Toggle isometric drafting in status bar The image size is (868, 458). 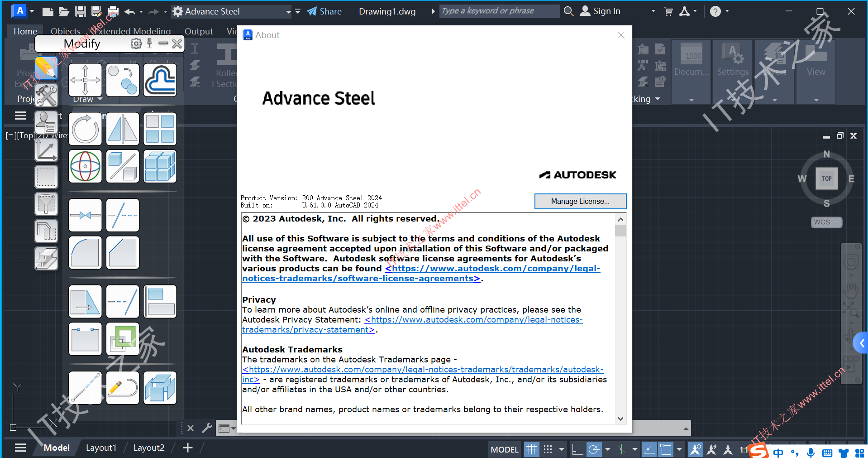(x=621, y=449)
